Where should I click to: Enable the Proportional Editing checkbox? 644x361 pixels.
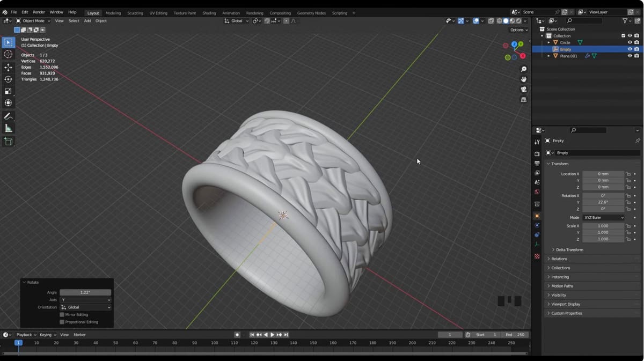pos(62,322)
